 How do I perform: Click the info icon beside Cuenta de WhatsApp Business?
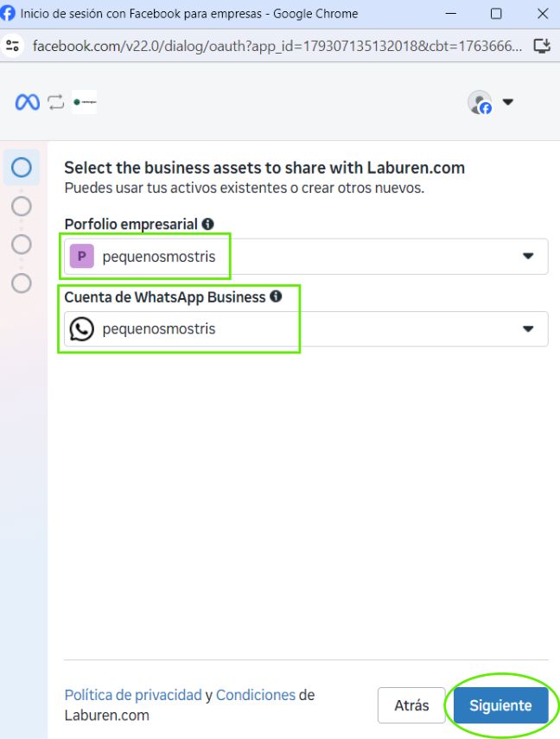(x=276, y=296)
